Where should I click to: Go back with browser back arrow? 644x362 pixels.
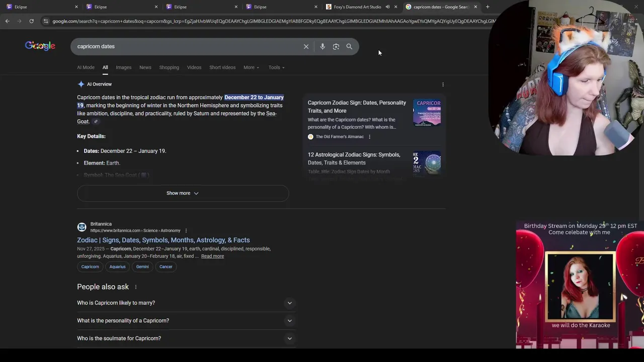pyautogui.click(x=7, y=21)
